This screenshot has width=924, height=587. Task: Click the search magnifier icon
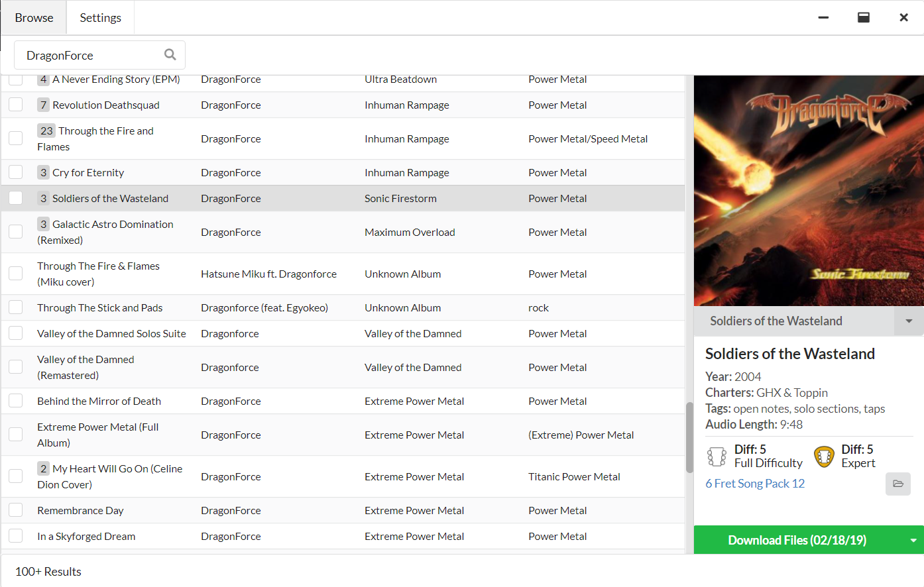[x=170, y=55]
